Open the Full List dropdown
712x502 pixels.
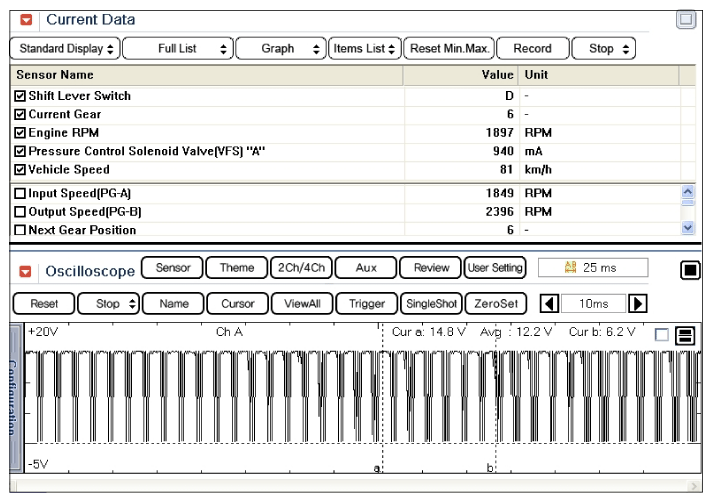pos(178,49)
